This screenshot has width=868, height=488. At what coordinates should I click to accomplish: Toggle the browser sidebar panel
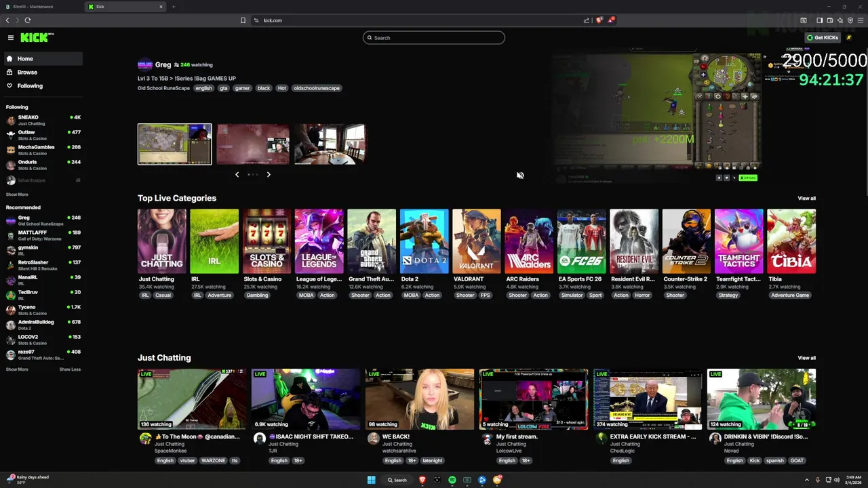tap(819, 20)
